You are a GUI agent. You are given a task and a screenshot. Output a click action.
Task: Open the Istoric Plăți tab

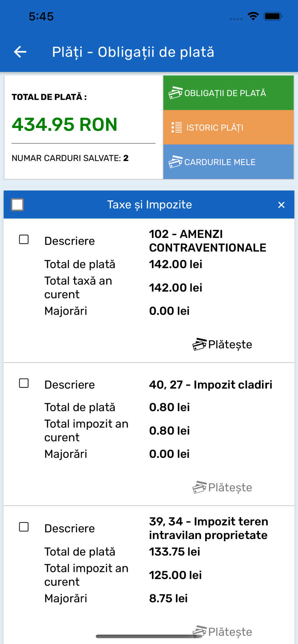pyautogui.click(x=228, y=128)
